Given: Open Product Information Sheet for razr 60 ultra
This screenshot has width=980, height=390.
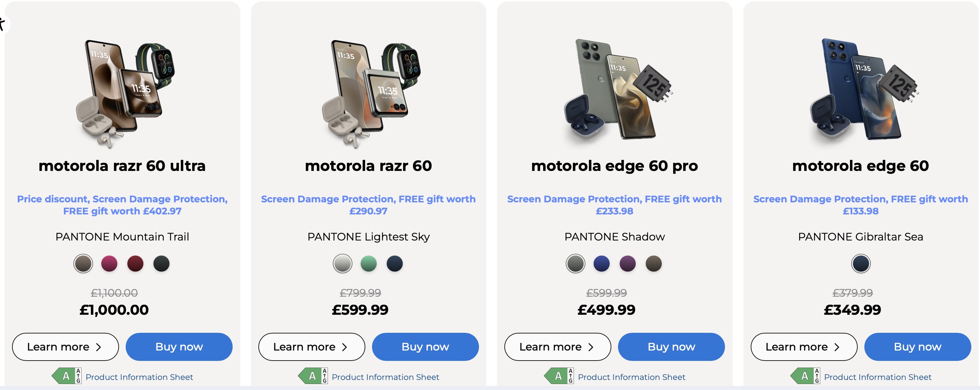Looking at the screenshot, I should (139, 377).
